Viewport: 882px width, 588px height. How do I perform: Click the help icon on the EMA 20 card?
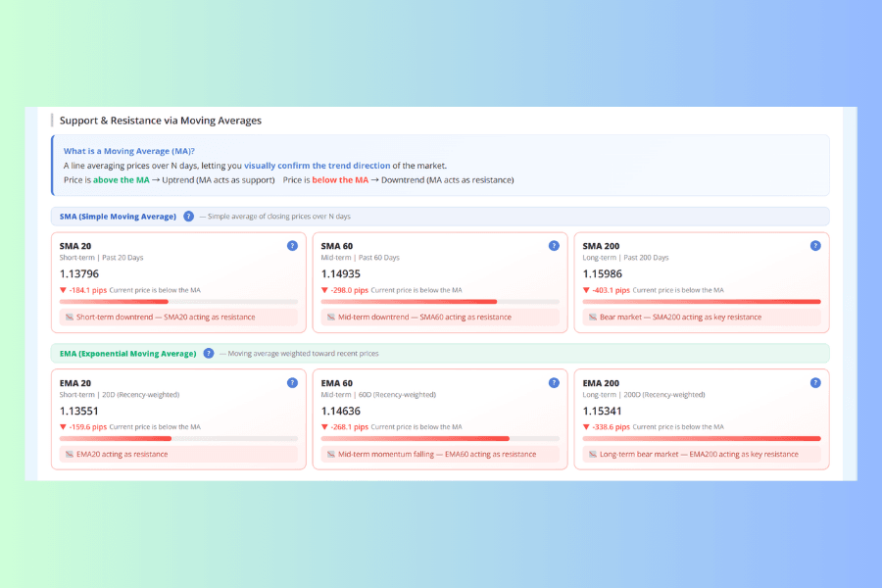pyautogui.click(x=292, y=383)
